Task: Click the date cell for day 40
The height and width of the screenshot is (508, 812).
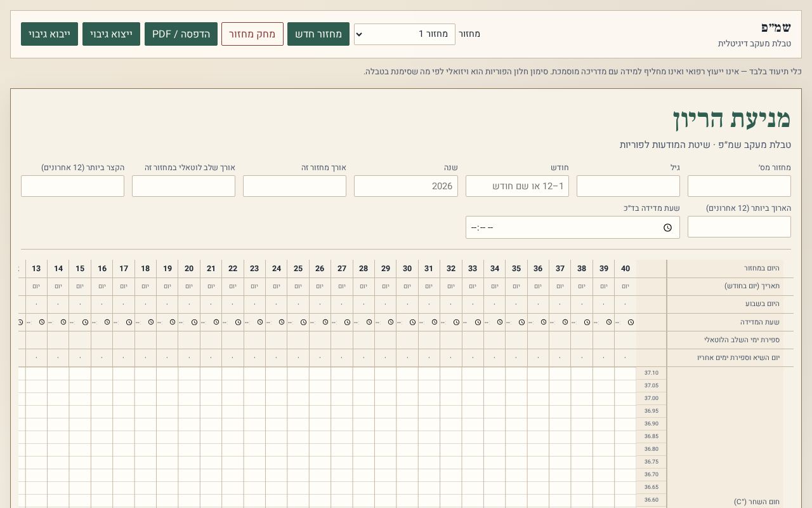Action: pos(625,286)
